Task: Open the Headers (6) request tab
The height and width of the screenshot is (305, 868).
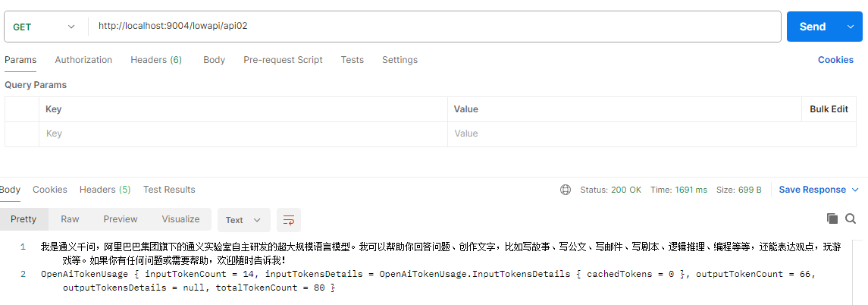Action: pyautogui.click(x=156, y=60)
